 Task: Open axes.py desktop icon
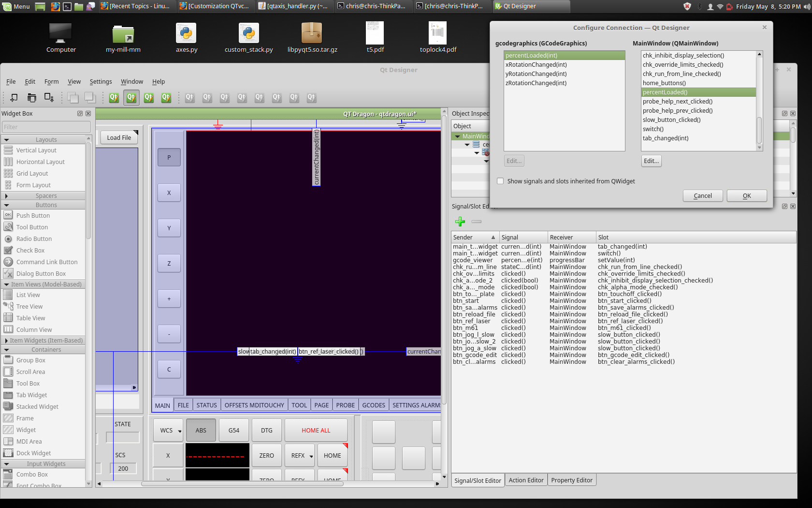click(x=186, y=38)
